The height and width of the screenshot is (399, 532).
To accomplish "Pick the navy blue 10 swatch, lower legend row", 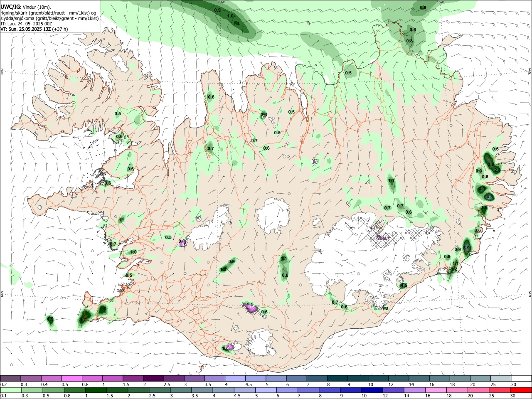I will coord(372,390).
